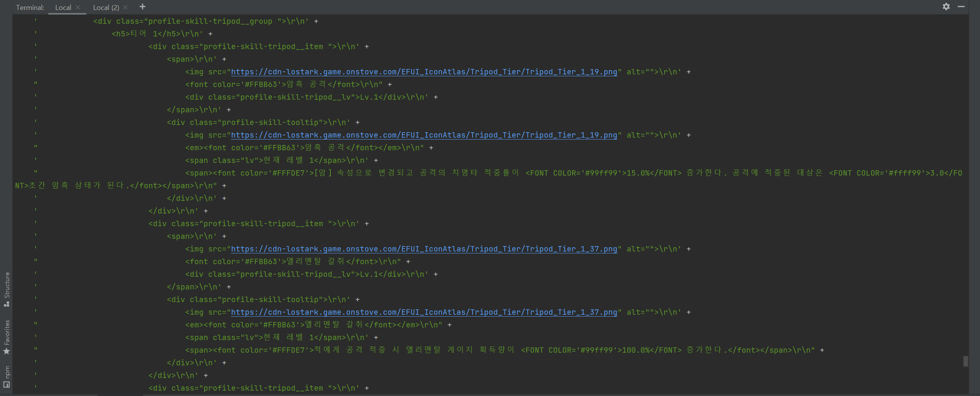Open the second Tripod_Tier_1_19.png link in tooltip div
The image size is (980, 396).
coord(424,135)
